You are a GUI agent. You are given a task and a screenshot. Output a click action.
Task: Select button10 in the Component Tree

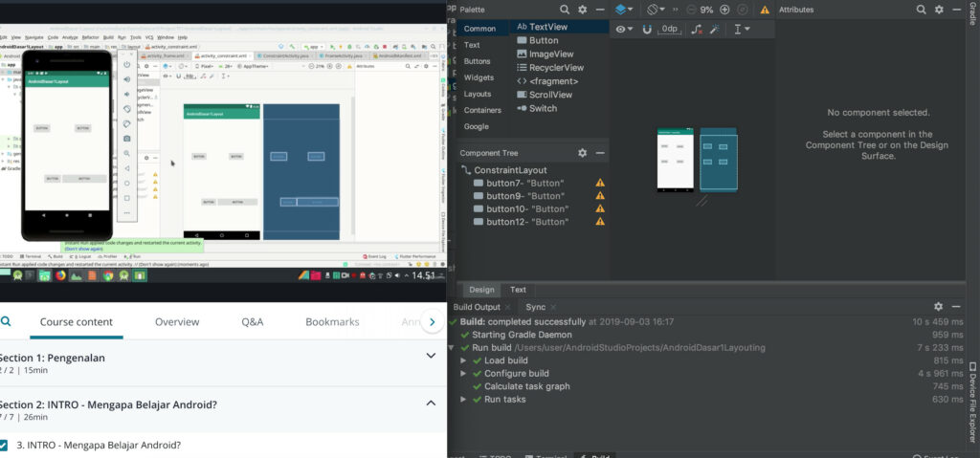tap(525, 208)
